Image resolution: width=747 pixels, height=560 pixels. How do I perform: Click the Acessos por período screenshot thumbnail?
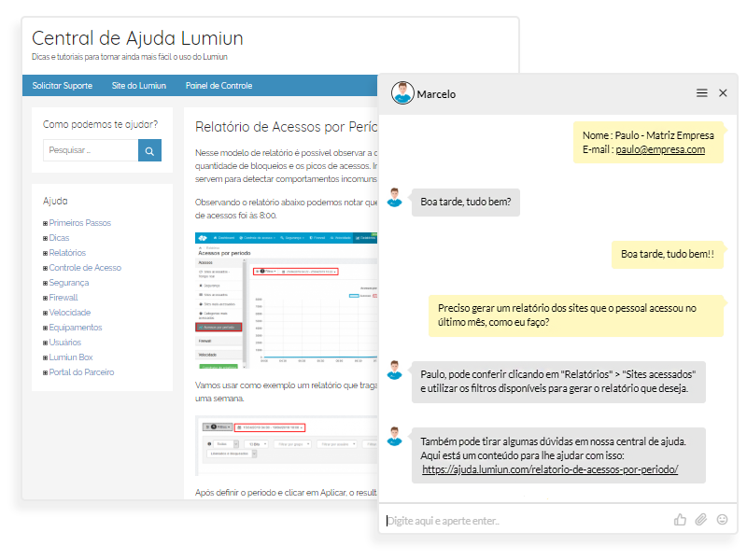[286, 301]
